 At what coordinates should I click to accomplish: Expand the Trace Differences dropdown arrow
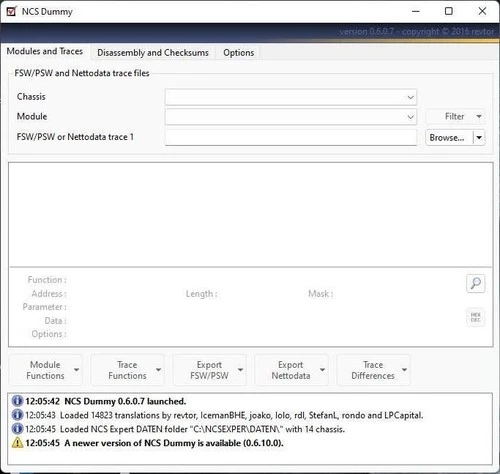coord(404,370)
